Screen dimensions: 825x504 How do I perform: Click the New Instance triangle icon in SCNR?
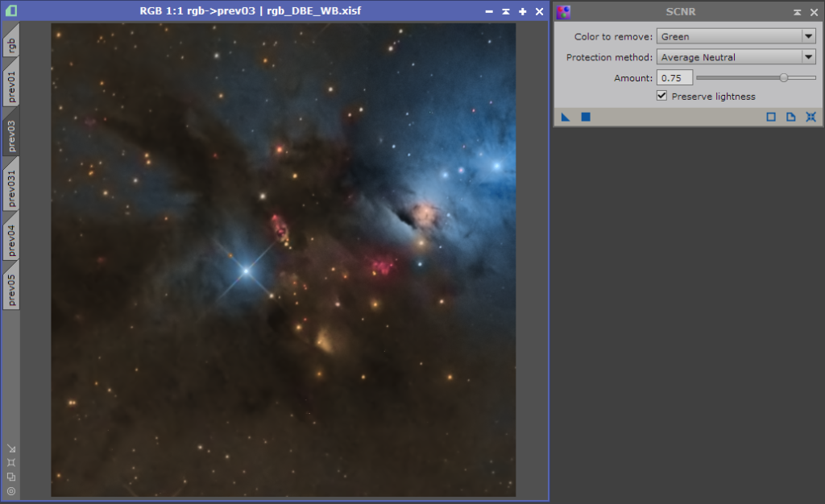[566, 117]
